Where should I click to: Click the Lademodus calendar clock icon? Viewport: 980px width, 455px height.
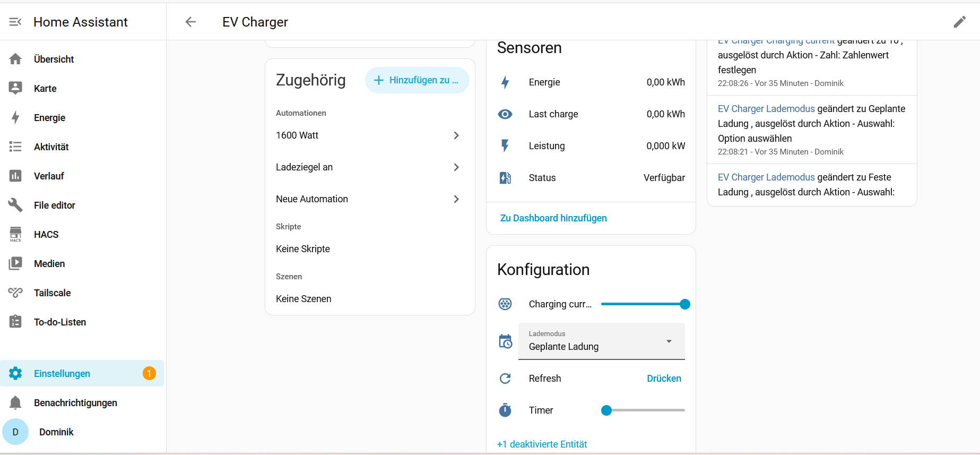[505, 341]
